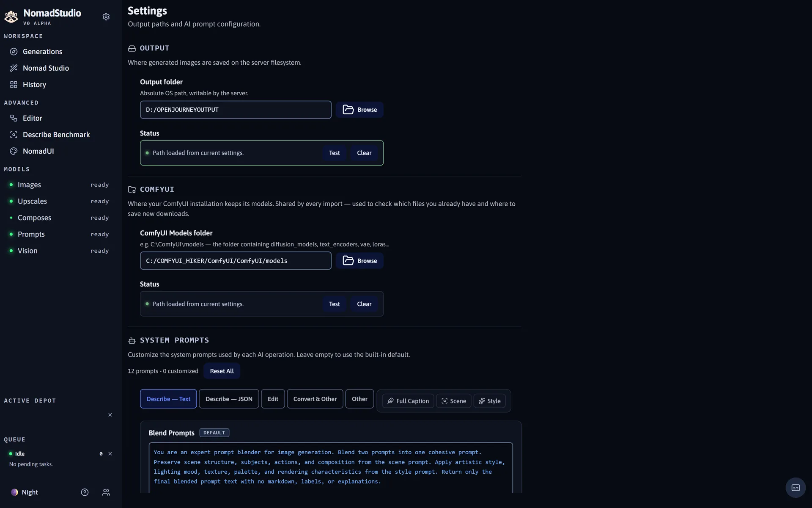Click the Blend Prompts text area

point(331,467)
